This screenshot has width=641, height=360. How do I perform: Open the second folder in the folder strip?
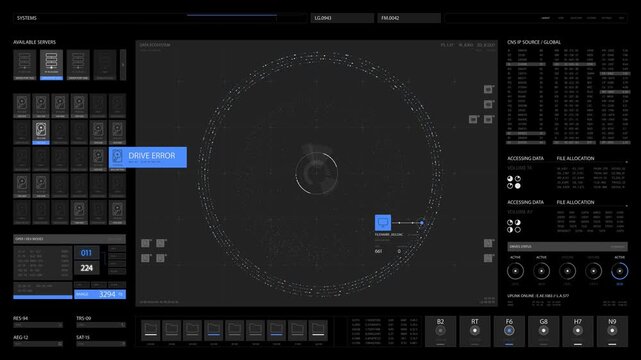[172, 330]
